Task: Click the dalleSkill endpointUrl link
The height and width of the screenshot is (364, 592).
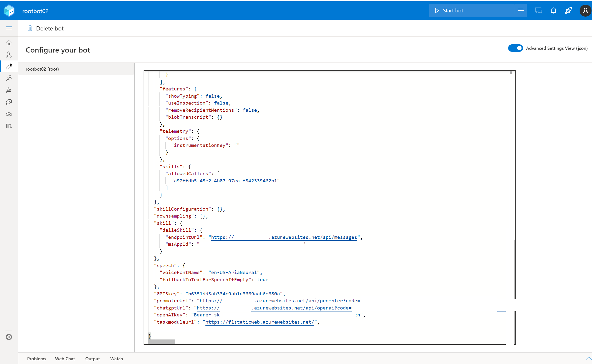Action: pos(284,237)
